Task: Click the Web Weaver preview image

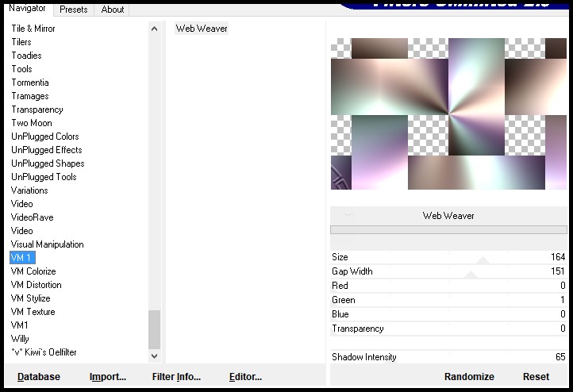Action: (448, 114)
